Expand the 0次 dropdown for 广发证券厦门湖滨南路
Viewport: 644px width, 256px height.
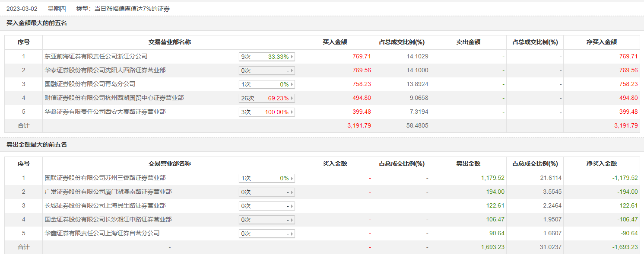[x=266, y=192]
